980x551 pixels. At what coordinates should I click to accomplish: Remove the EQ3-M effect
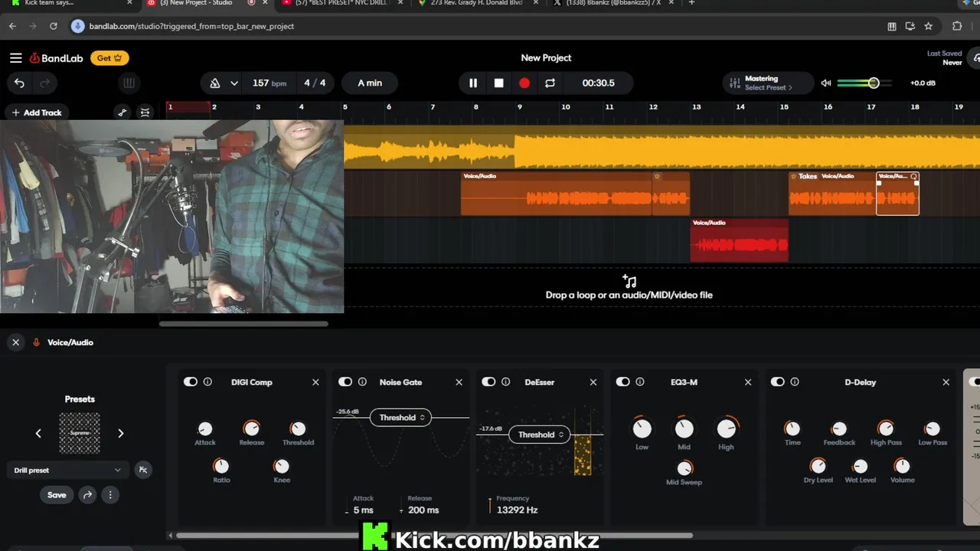[748, 382]
